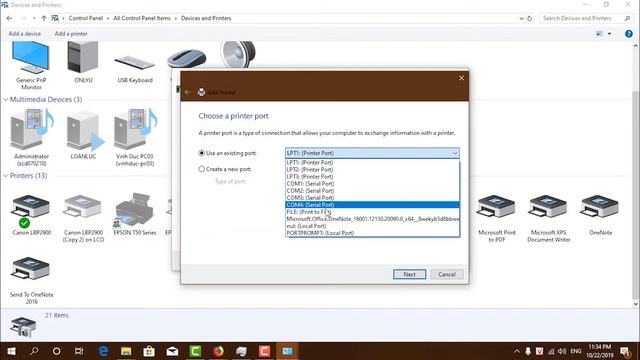Choose nul: (Local Port) from list

coord(372,226)
